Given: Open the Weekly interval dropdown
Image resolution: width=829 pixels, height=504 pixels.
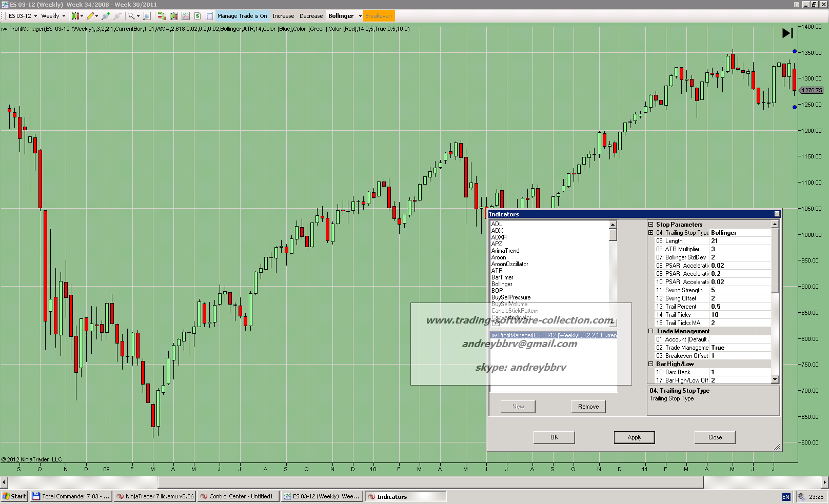Looking at the screenshot, I should (53, 16).
